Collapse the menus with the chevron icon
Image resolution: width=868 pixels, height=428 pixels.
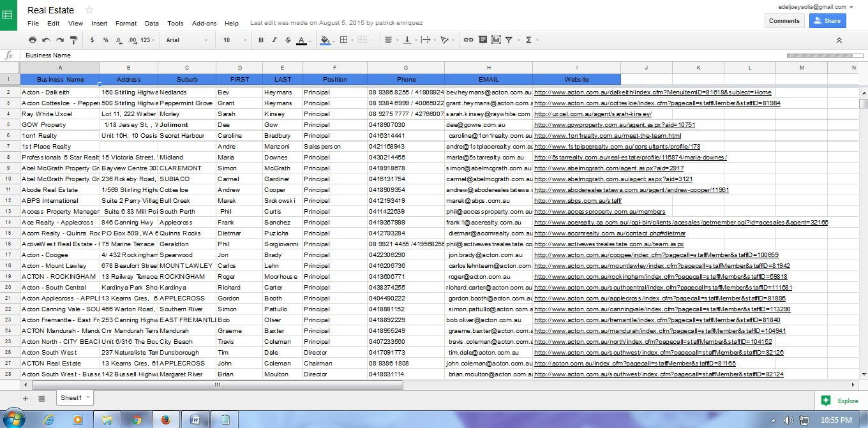[839, 40]
